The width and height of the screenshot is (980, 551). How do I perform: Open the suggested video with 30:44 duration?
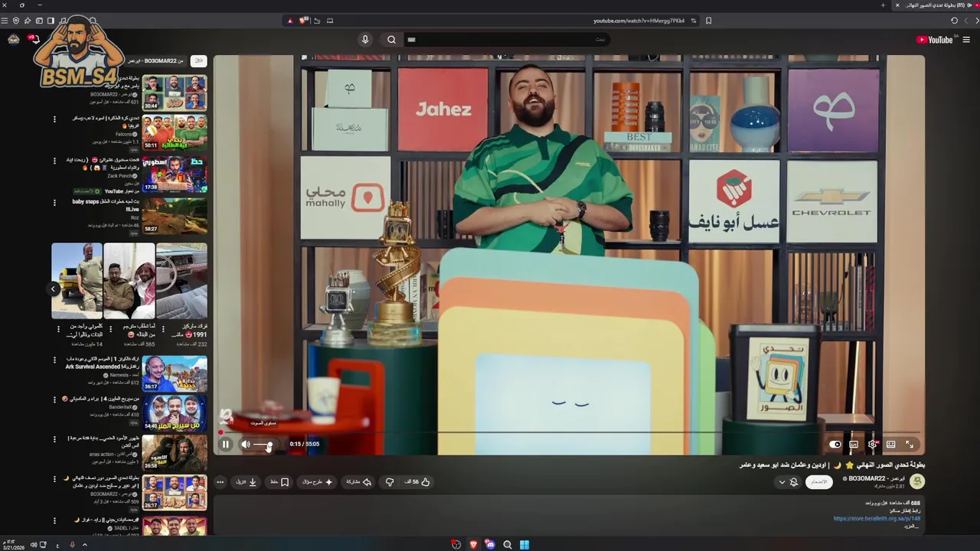[175, 93]
